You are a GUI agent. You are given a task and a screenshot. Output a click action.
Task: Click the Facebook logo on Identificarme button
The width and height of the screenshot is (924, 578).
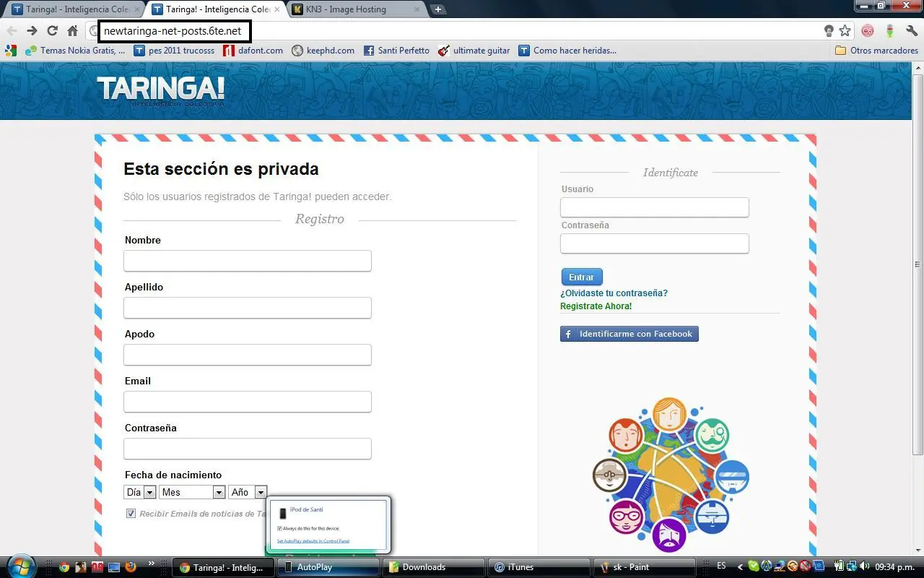569,335
